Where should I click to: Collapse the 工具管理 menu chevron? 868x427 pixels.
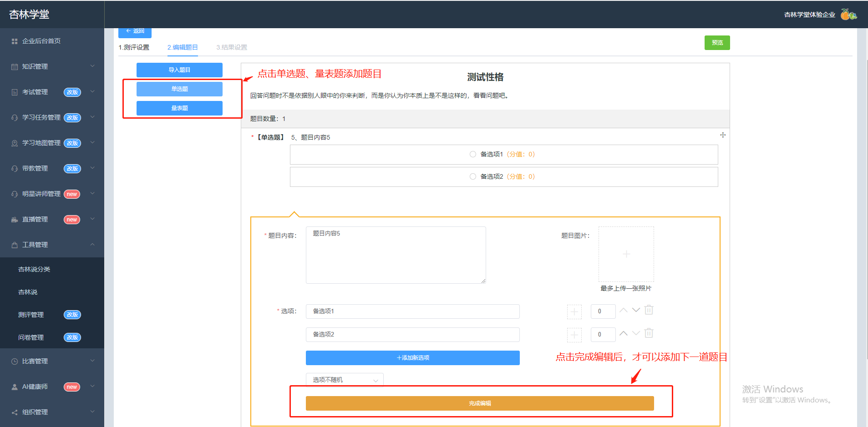pos(92,245)
